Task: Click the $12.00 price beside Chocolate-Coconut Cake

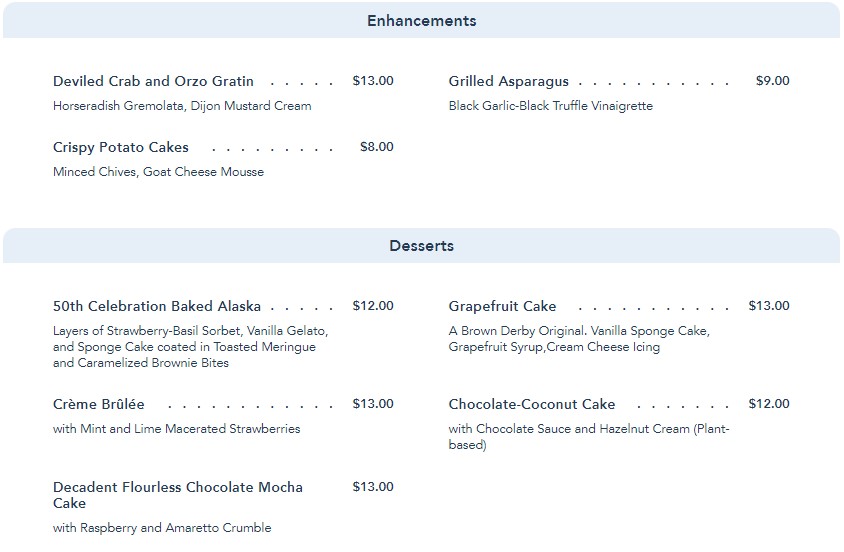Action: pos(769,404)
